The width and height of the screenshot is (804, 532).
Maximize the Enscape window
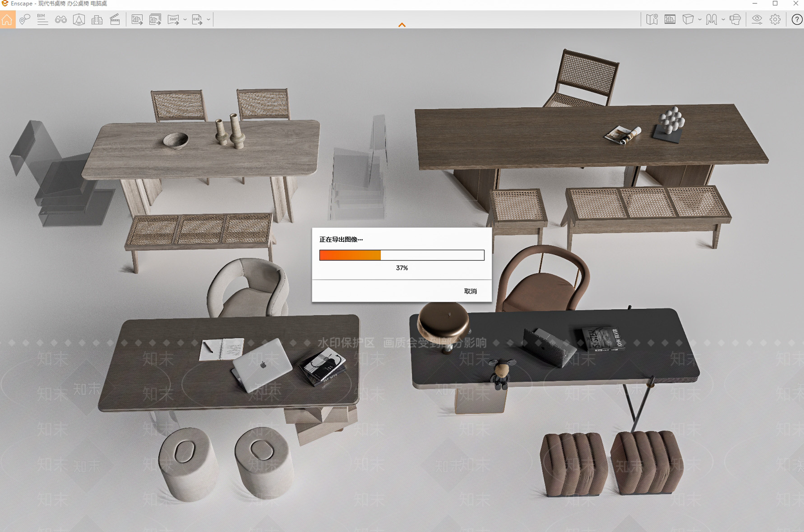[x=775, y=4]
